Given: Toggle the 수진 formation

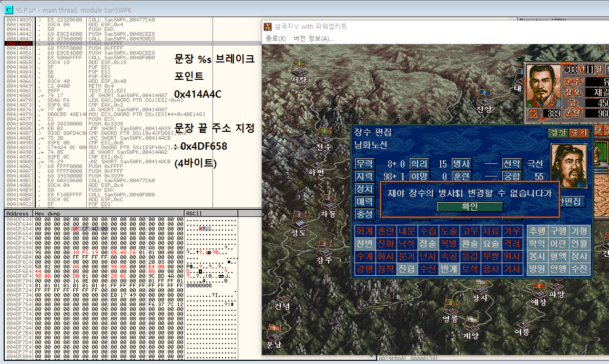Looking at the screenshot, I should coord(578,268).
